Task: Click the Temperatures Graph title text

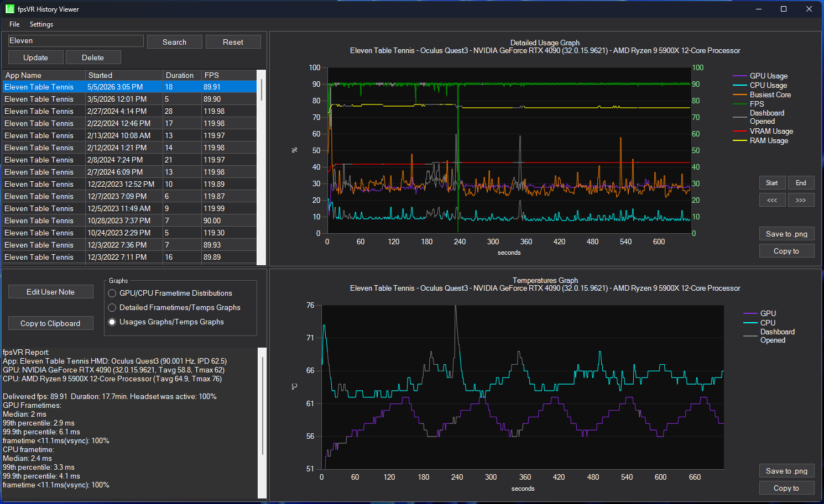Action: 545,280
